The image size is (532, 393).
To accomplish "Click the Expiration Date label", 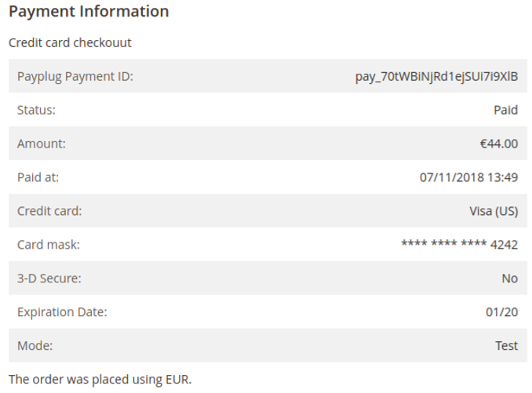I will click(62, 312).
